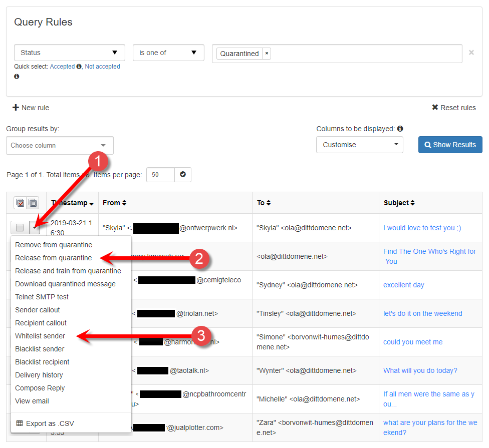Sort by the To column
The width and height of the screenshot is (489, 448).
pos(264,203)
